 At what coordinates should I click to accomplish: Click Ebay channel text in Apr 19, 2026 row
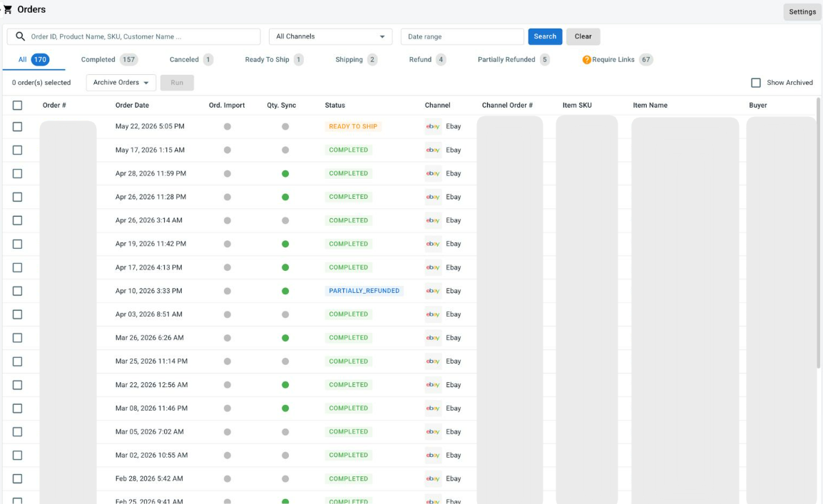(454, 244)
